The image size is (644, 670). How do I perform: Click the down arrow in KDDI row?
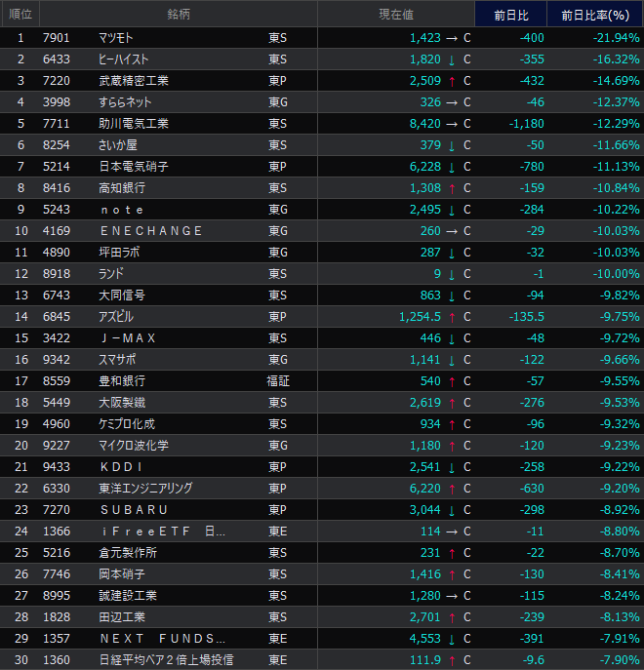pyautogui.click(x=452, y=467)
